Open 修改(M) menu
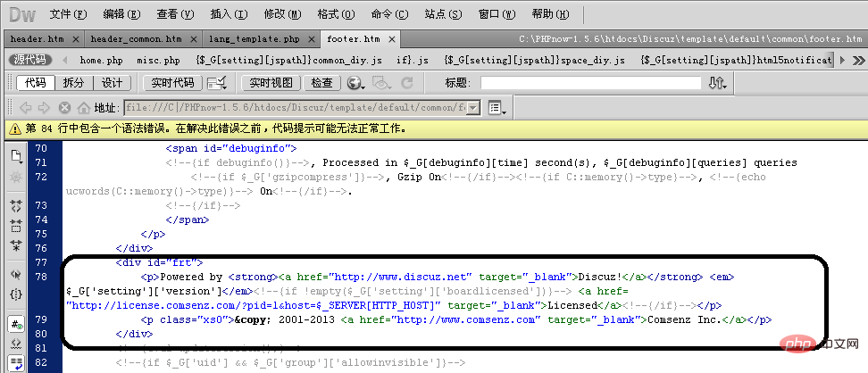The width and height of the screenshot is (868, 373). tap(282, 14)
